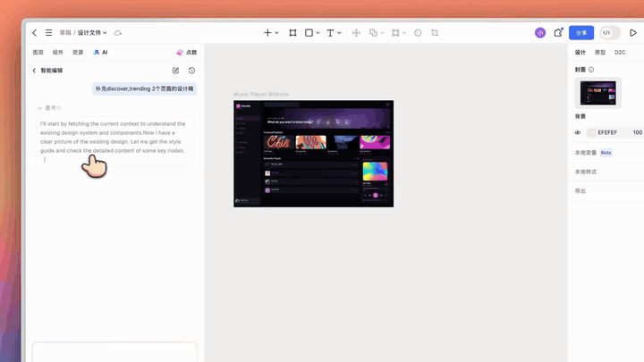Click the play prototype preview icon
Viewport: 644px width, 362px height.
(633, 33)
